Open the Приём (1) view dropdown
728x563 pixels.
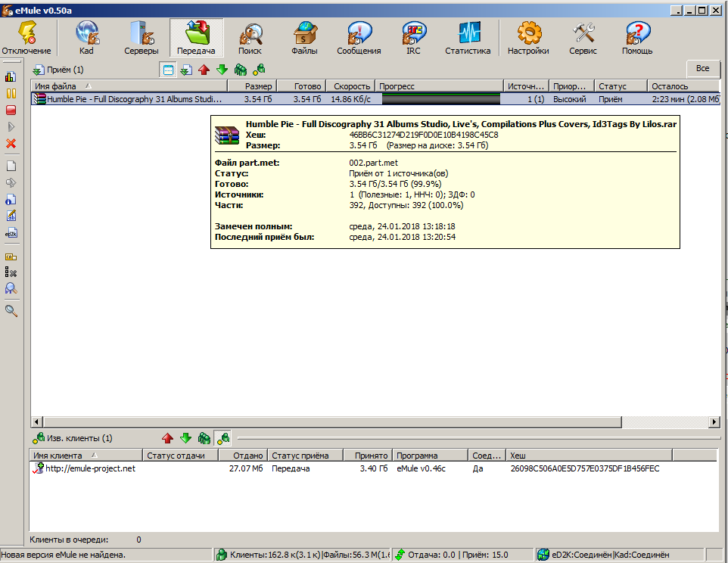point(58,70)
